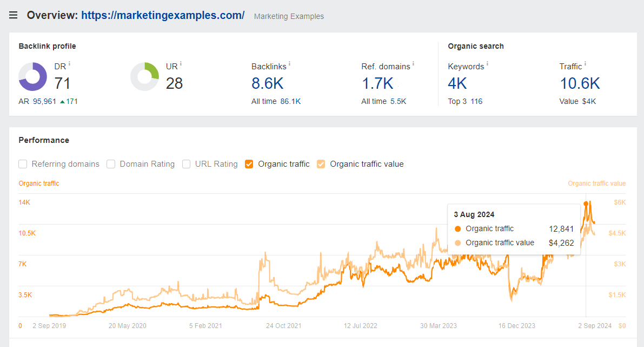Click the Ref. domains info icon
This screenshot has height=347, width=644.
[x=413, y=63]
